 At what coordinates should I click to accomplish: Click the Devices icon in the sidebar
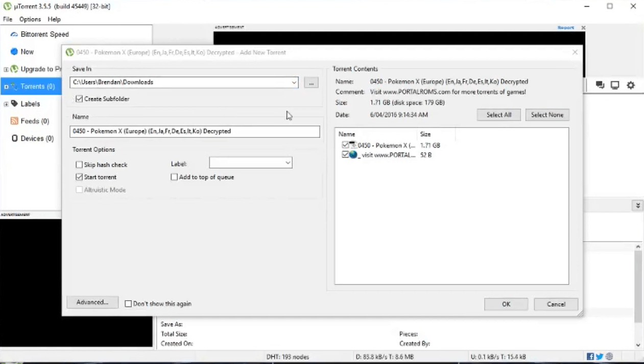[x=14, y=138]
